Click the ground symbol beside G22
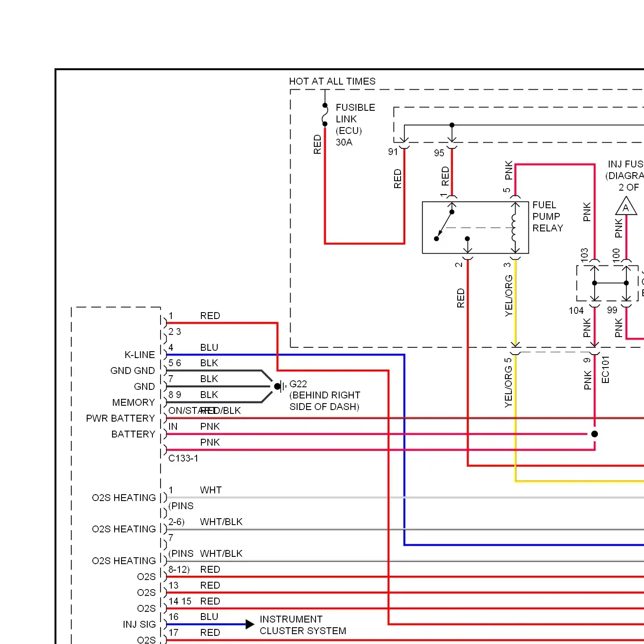Screen dimensions: 644x644 click(x=281, y=386)
